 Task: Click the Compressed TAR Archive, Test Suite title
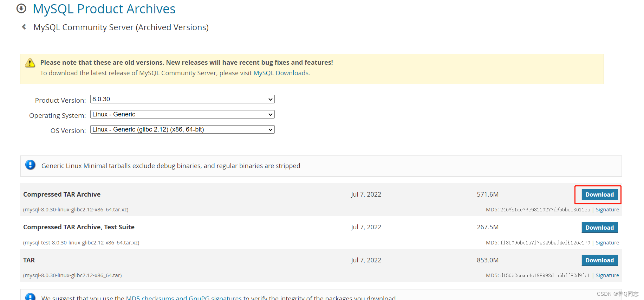[x=79, y=227]
